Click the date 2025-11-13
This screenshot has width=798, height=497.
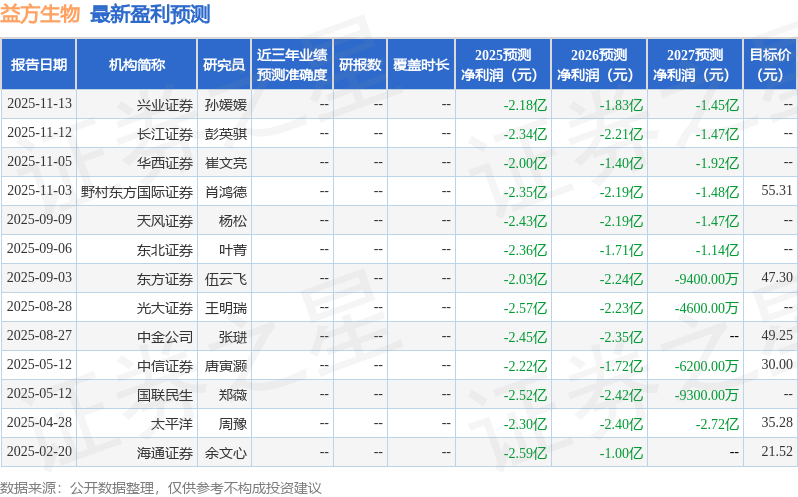click(x=39, y=104)
